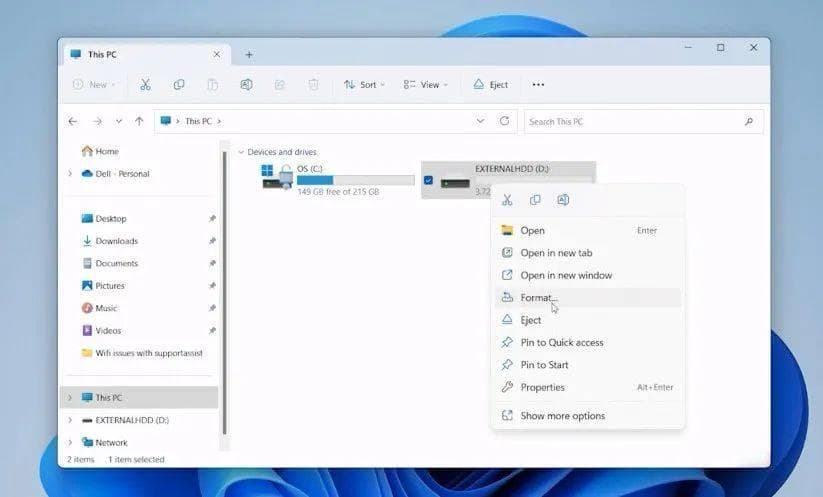This screenshot has width=823, height=497.
Task: Click the Copy icon in the toolbar
Action: click(179, 84)
